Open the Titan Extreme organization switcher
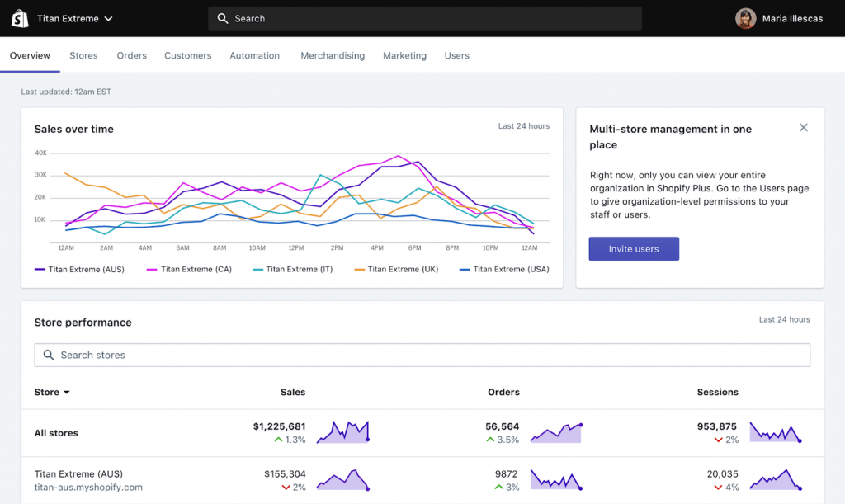 click(x=75, y=18)
